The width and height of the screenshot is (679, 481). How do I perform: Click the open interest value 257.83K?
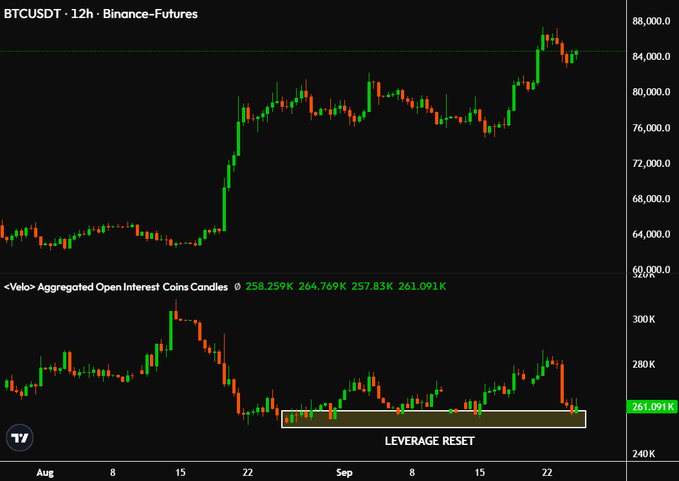coord(372,287)
